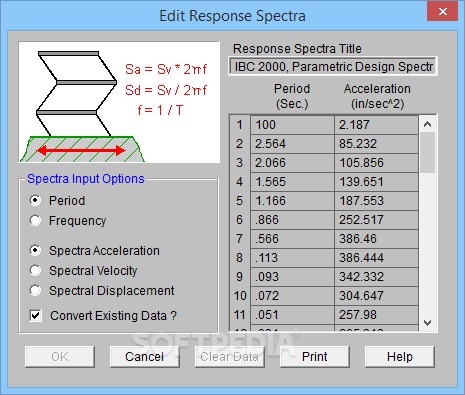This screenshot has width=465, height=395.
Task: Choose Spectral Displacement option
Action: [x=35, y=290]
